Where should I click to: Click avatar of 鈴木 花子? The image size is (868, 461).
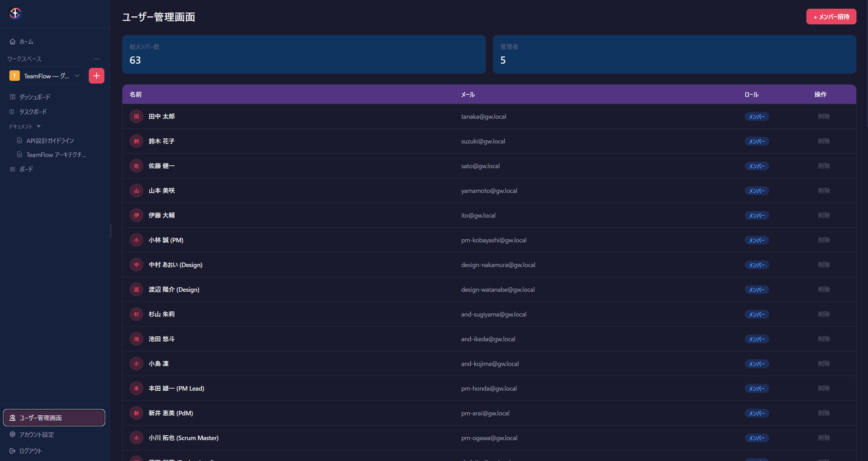pos(136,141)
